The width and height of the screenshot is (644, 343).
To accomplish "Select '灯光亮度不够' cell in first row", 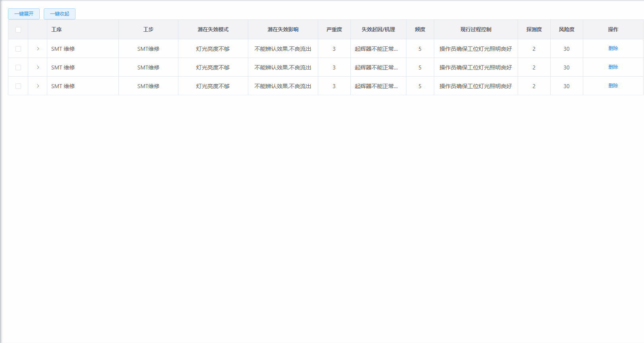I will coord(213,49).
